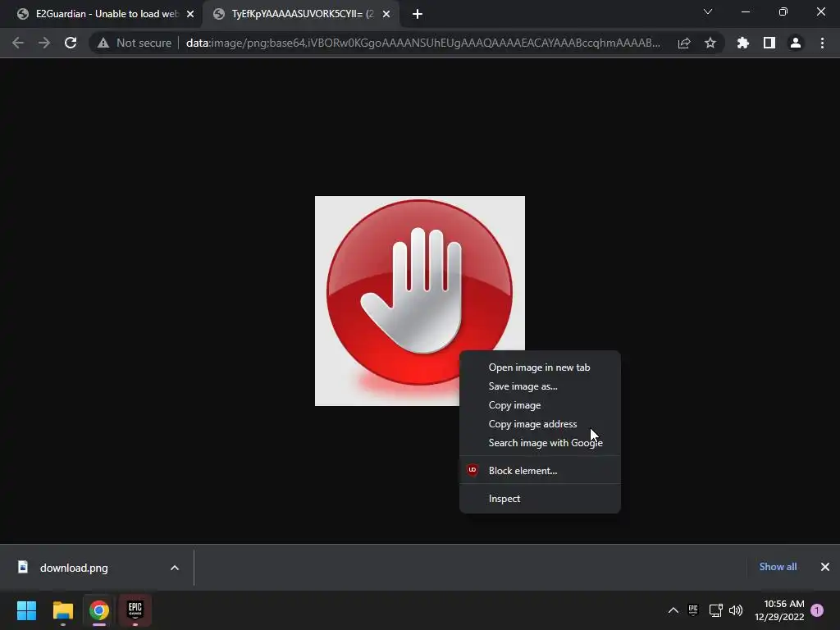Viewport: 840px width, 630px height.
Task: Click Block element... uBlock entry
Action: tap(540, 470)
